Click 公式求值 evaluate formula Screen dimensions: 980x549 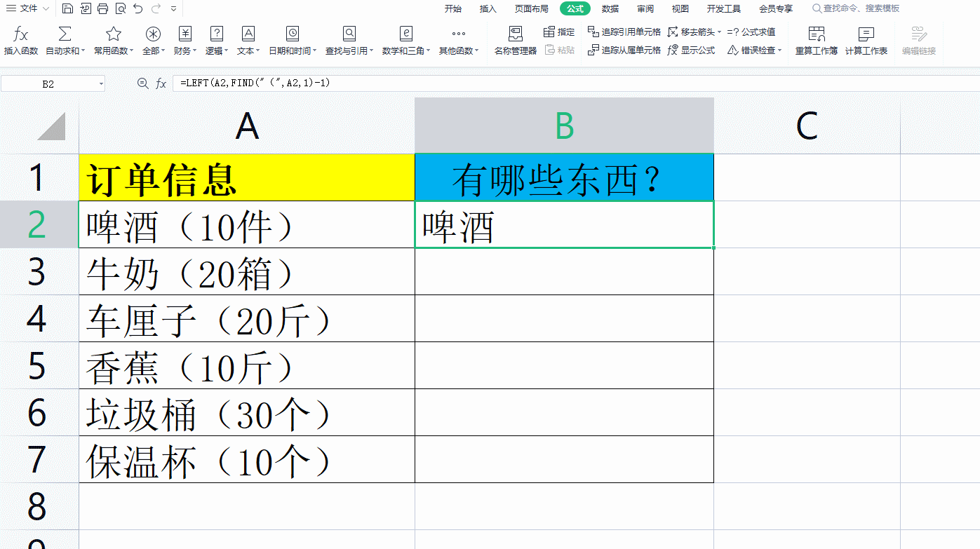click(751, 32)
